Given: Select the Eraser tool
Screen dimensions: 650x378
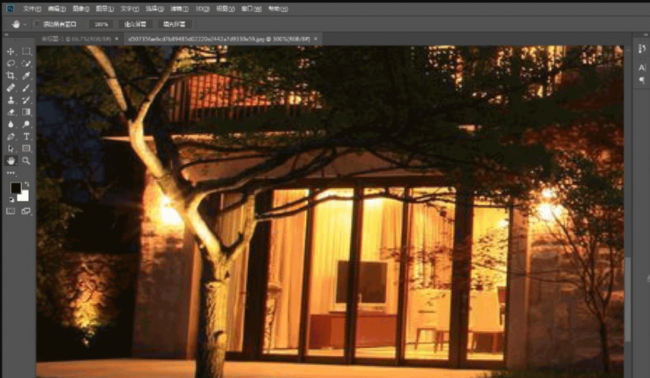Looking at the screenshot, I should 11,112.
